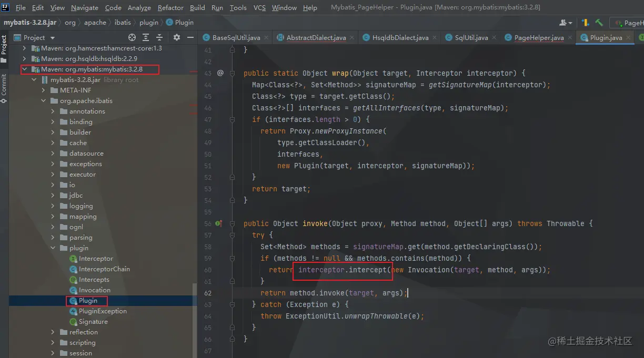Viewport: 644px width, 358px height.
Task: Close the SqlUtil.java tab
Action: pyautogui.click(x=494, y=38)
